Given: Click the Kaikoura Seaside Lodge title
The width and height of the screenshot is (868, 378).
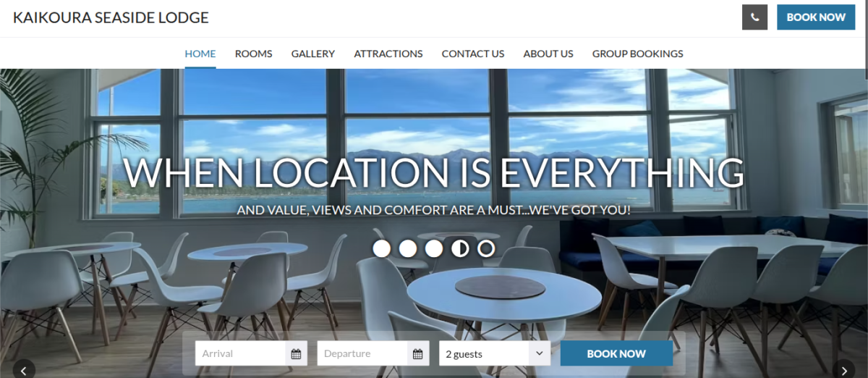Looking at the screenshot, I should click(x=111, y=18).
